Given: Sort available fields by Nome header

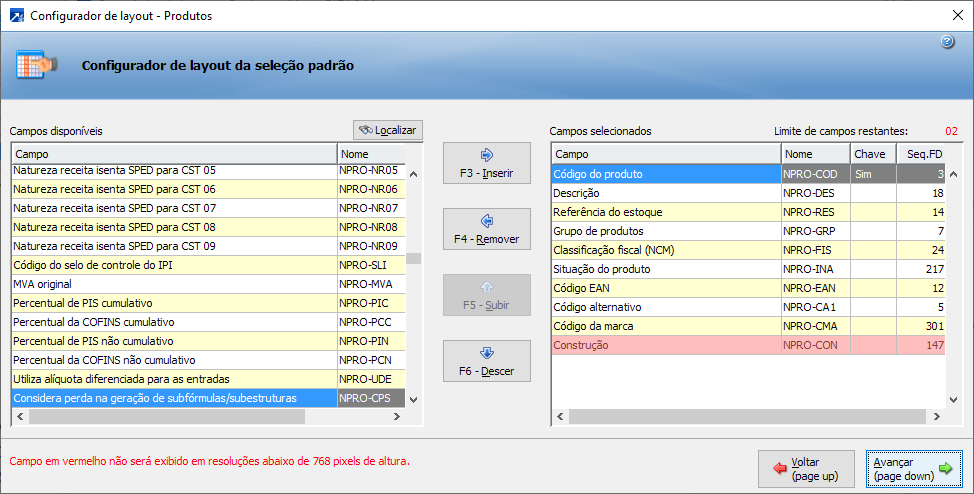Looking at the screenshot, I should [x=371, y=154].
